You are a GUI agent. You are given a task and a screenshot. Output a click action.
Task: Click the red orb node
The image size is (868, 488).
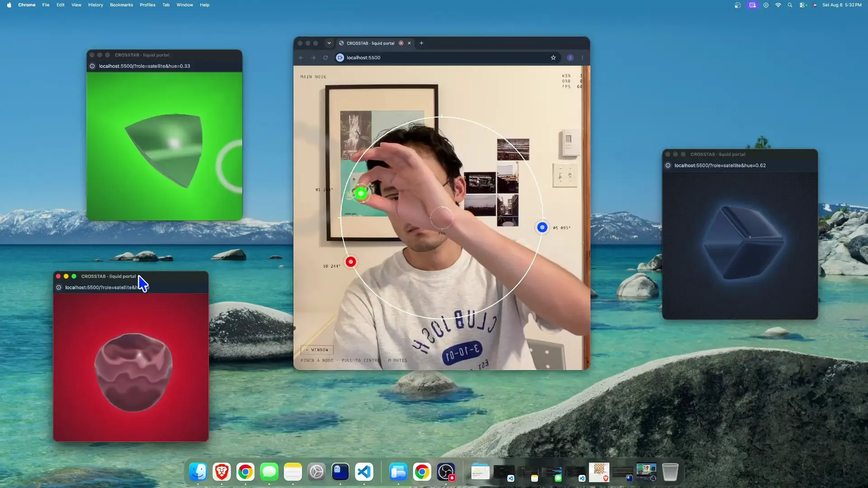point(351,262)
